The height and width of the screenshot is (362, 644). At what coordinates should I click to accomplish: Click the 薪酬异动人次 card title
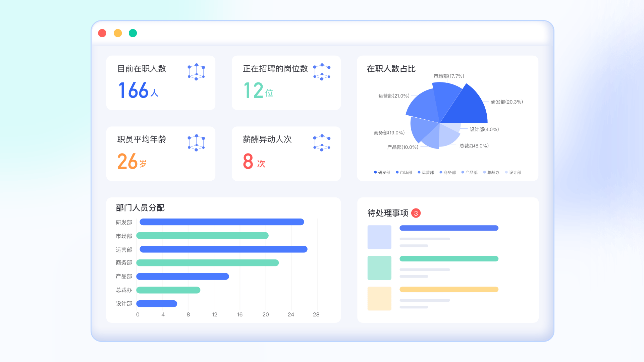[x=267, y=139]
